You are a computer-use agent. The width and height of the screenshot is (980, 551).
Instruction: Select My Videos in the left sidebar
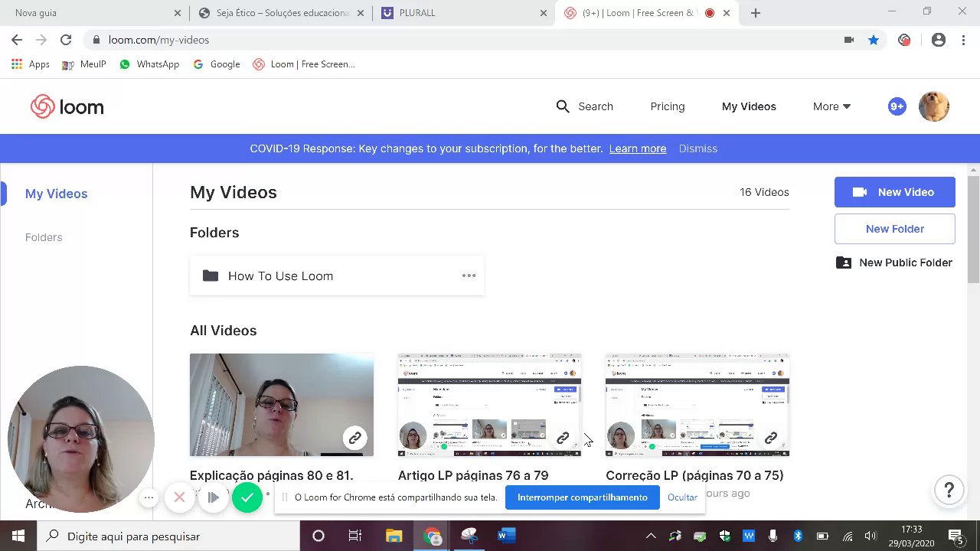pos(56,194)
